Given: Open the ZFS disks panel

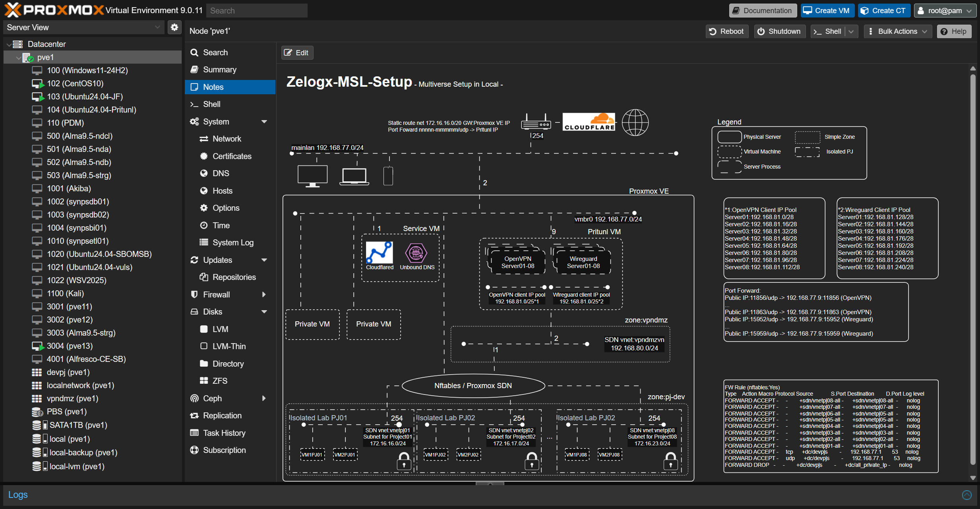Looking at the screenshot, I should pyautogui.click(x=219, y=381).
